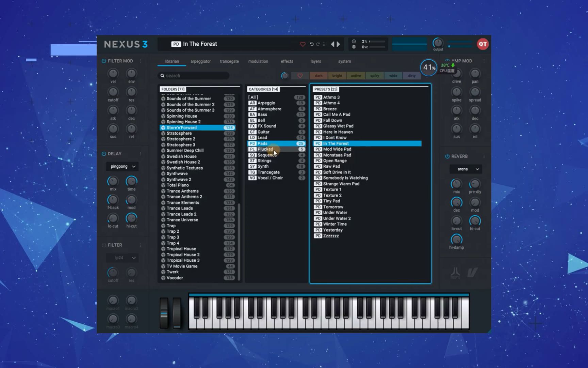Switch to the system tab
The image size is (588, 368).
click(x=344, y=61)
